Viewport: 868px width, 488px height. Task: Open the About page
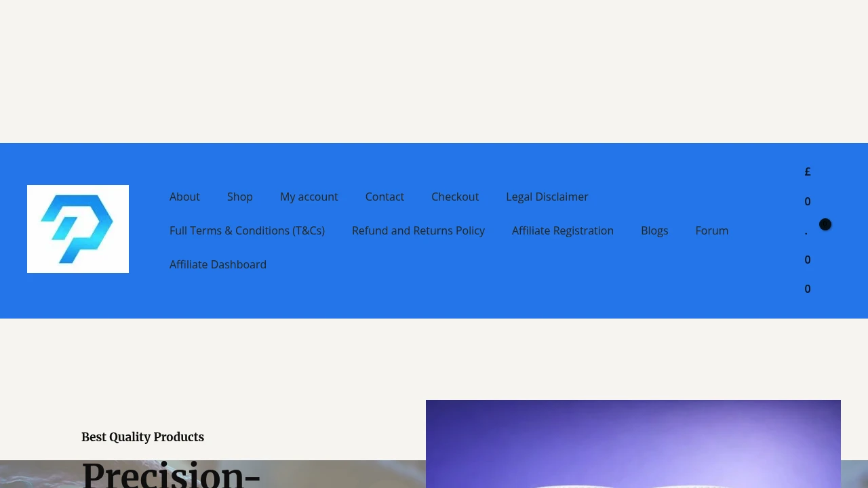(x=184, y=197)
